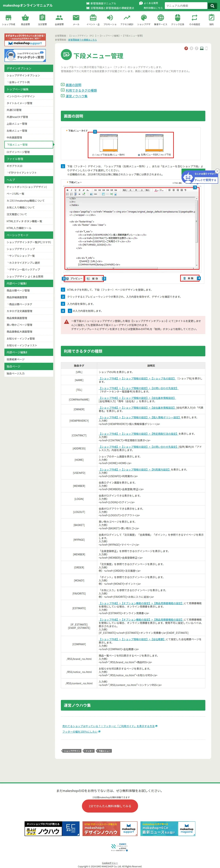
Task: Select 商品詳細画面管理 in sidebar
Action: click(29, 297)
